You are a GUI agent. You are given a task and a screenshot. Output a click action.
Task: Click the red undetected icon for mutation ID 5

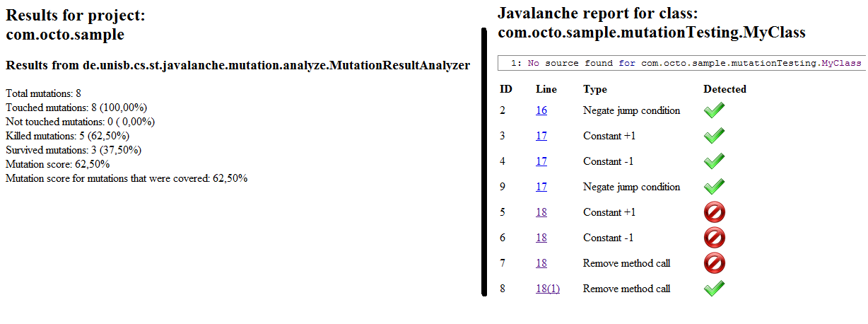(x=714, y=212)
